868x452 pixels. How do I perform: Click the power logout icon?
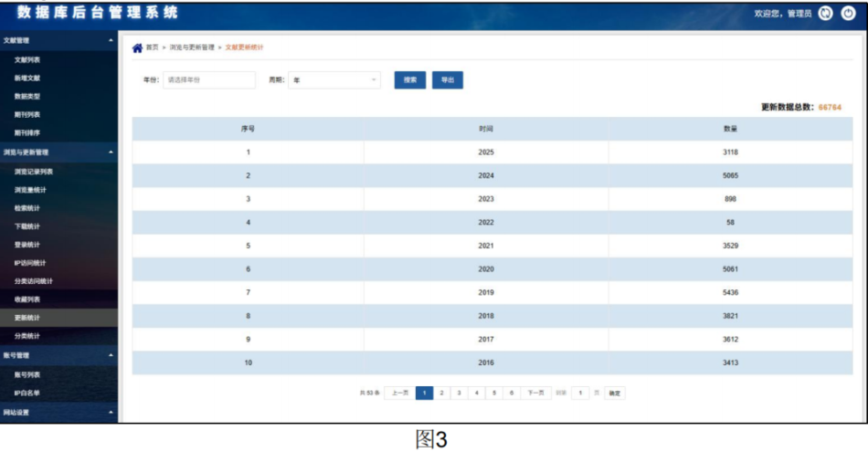pyautogui.click(x=848, y=14)
